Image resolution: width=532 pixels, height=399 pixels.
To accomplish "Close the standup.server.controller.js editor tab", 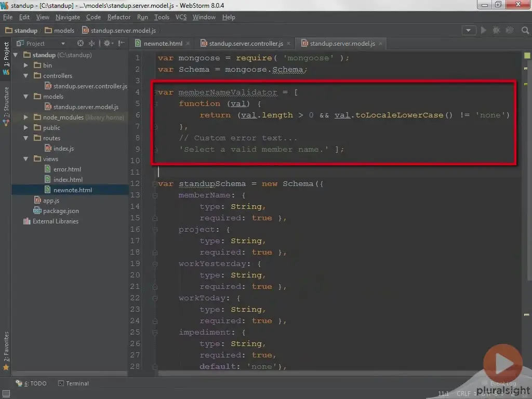I will pyautogui.click(x=288, y=44).
